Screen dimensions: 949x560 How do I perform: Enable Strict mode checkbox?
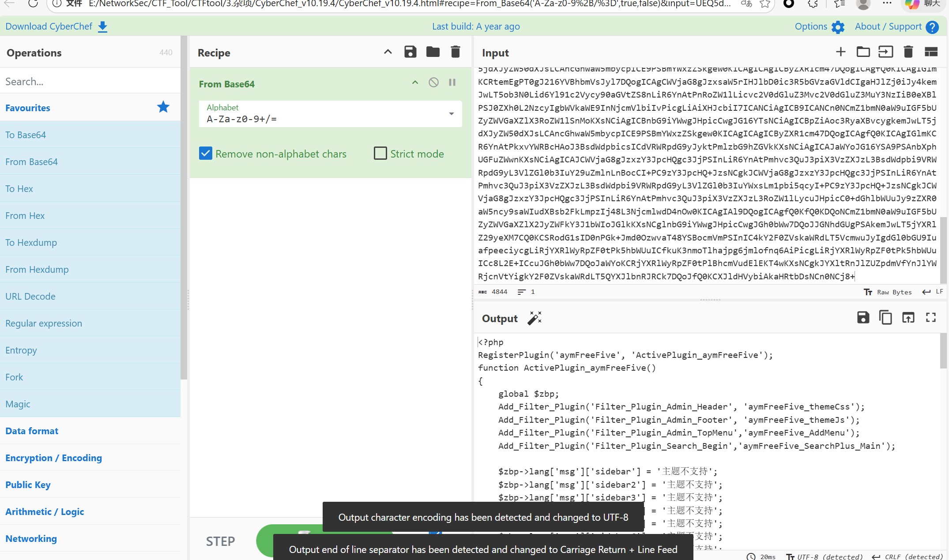click(x=380, y=154)
